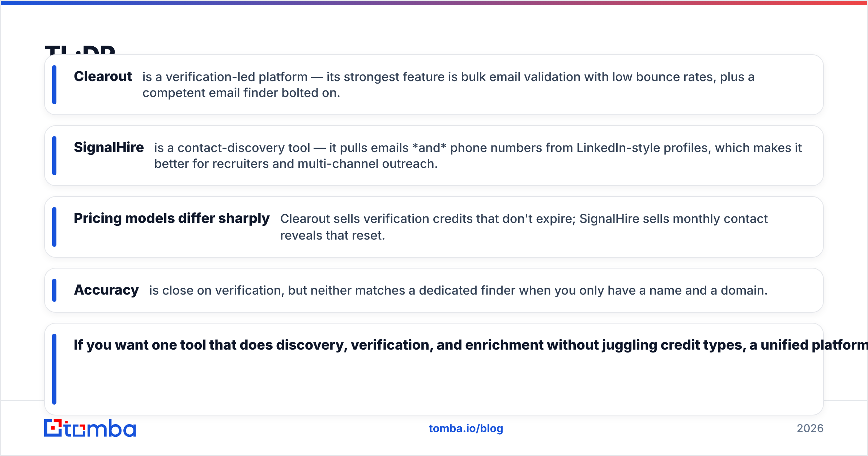Click the Tomba logo icon

click(53, 428)
